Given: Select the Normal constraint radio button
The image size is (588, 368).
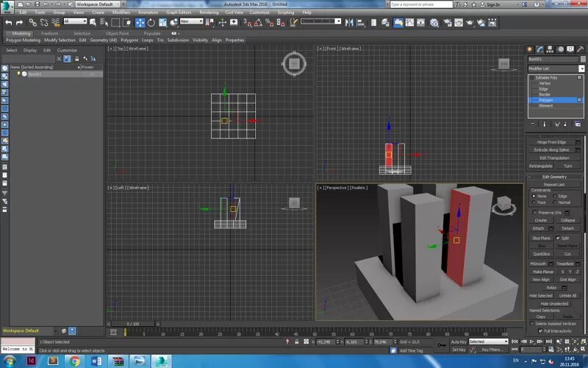Looking at the screenshot, I should pos(555,202).
